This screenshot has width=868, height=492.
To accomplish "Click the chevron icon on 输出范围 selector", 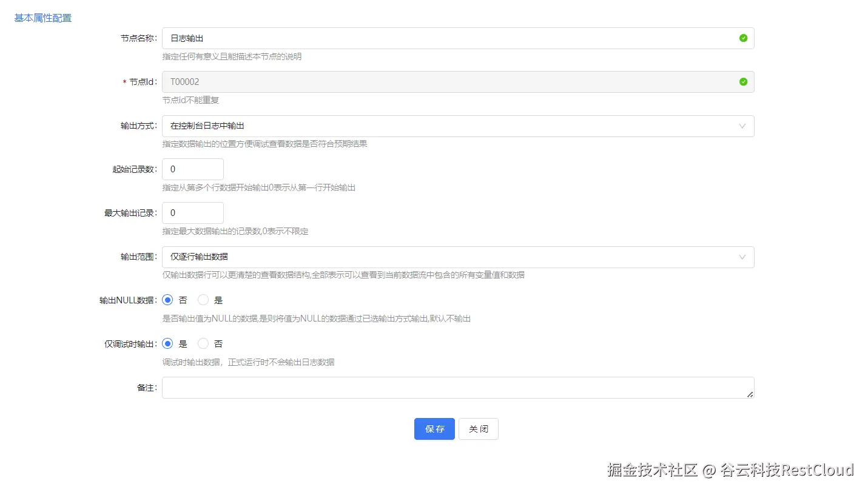I will point(742,257).
